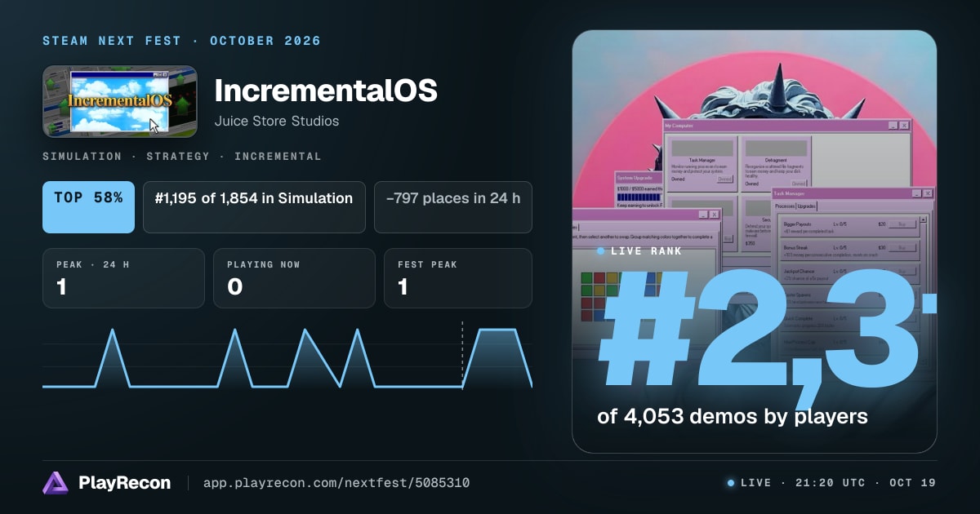The image size is (980, 514).
Task: Click the Defragment panel in My Computer
Action: [x=776, y=163]
